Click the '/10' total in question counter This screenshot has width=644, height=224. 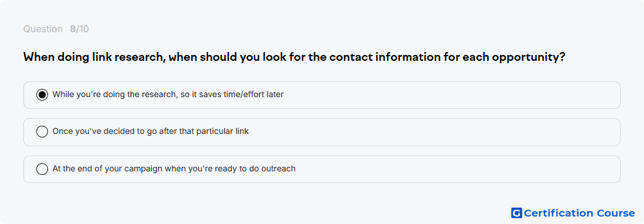pos(83,29)
